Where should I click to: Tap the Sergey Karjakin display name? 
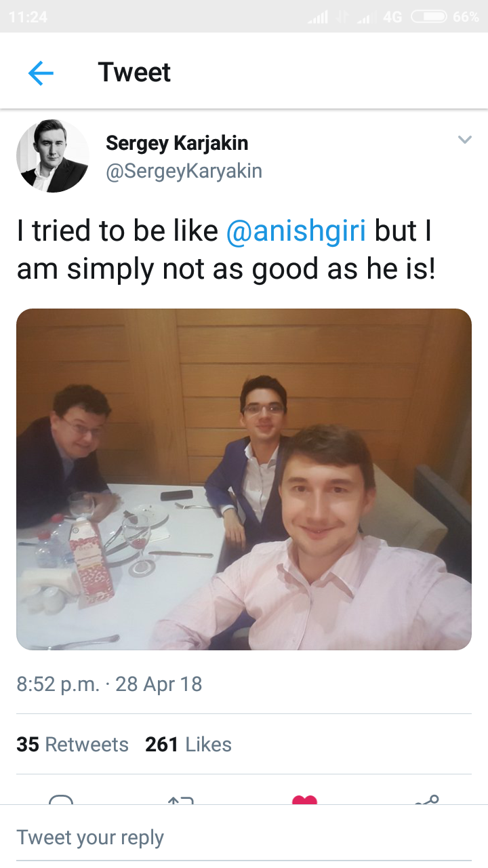[x=177, y=143]
